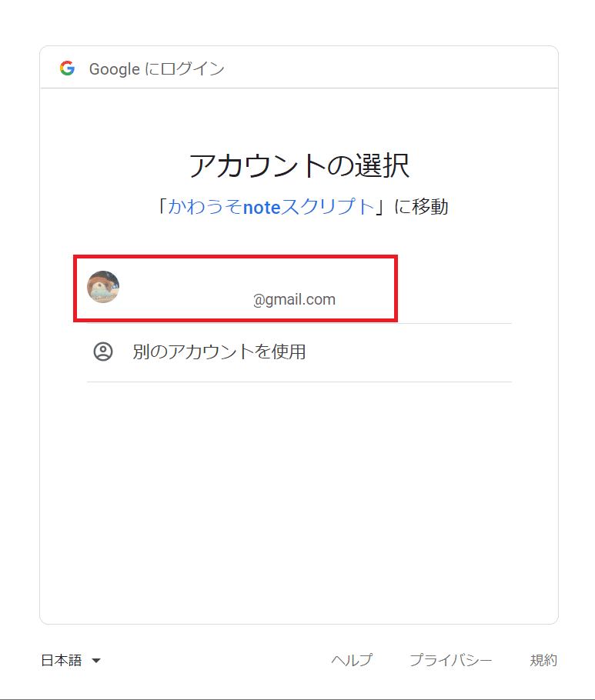Viewport: 595px width, 700px height.
Task: Expand the 日本語 language dropdown arrow
Action: (96, 661)
